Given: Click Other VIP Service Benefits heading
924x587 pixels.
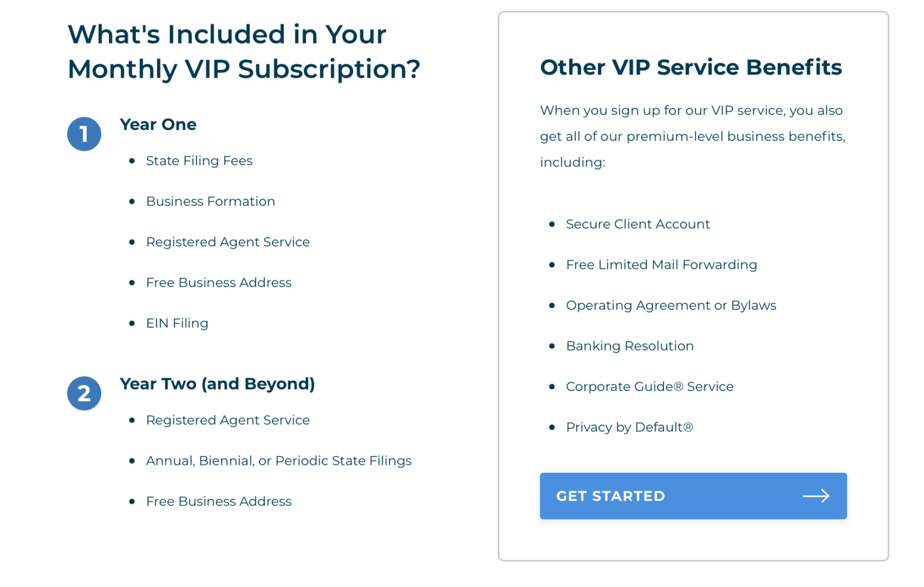Looking at the screenshot, I should (x=691, y=67).
